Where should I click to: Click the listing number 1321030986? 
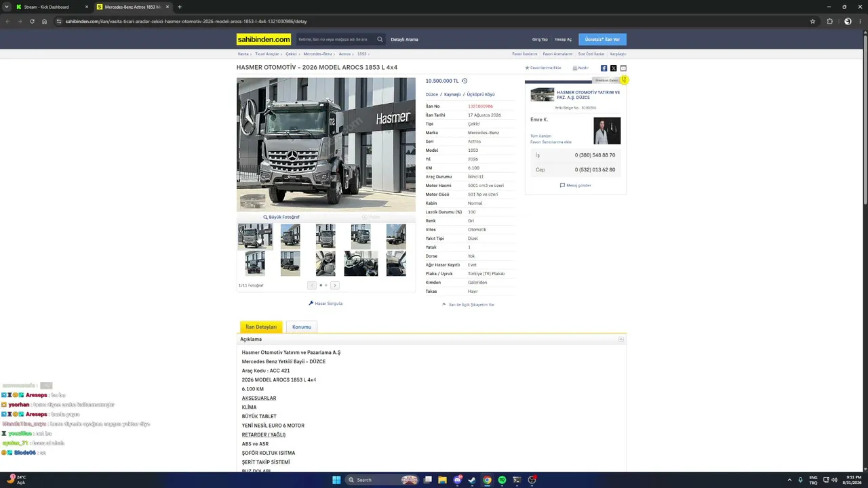tap(480, 106)
